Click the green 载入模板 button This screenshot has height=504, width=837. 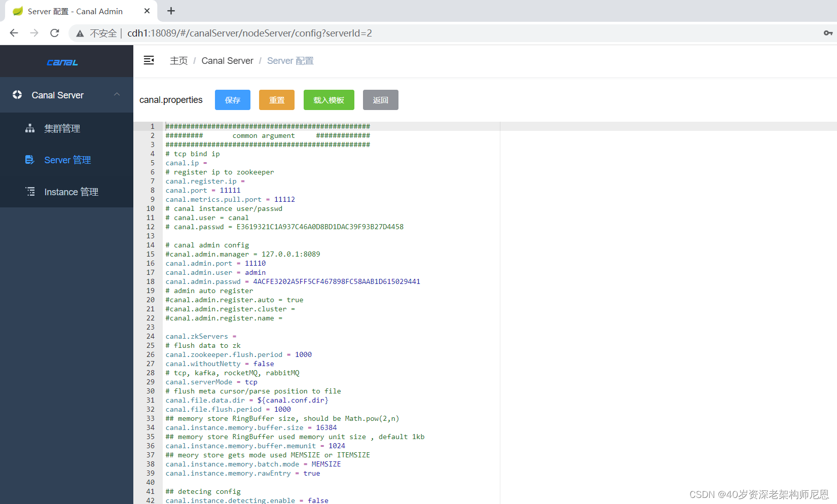[329, 100]
